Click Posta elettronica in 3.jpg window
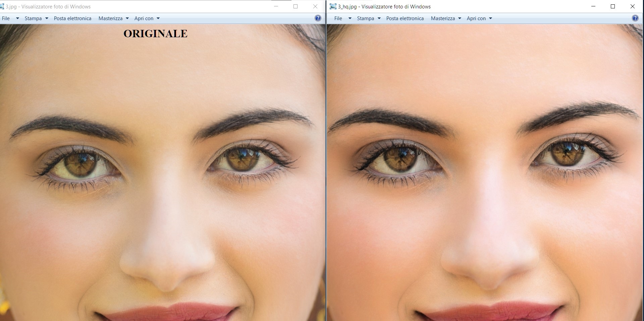The width and height of the screenshot is (644, 321). tap(72, 18)
